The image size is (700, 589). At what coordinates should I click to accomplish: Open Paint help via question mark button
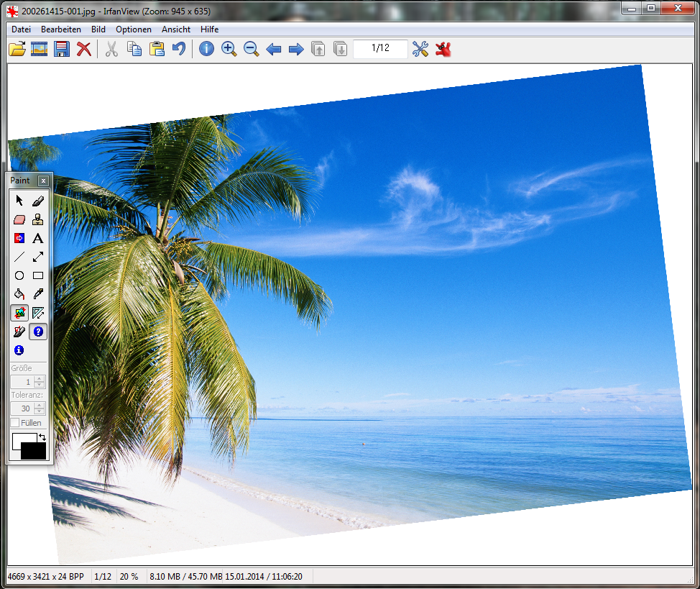tap(38, 332)
